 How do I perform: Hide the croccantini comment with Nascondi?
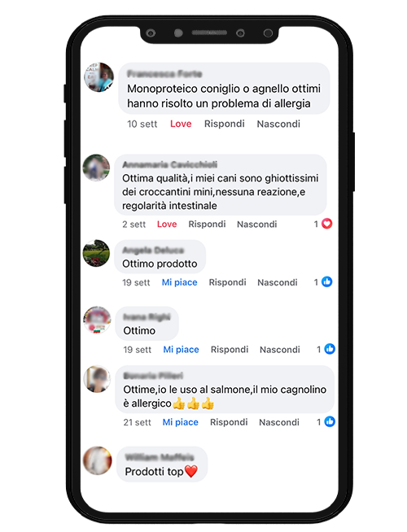pos(257,225)
